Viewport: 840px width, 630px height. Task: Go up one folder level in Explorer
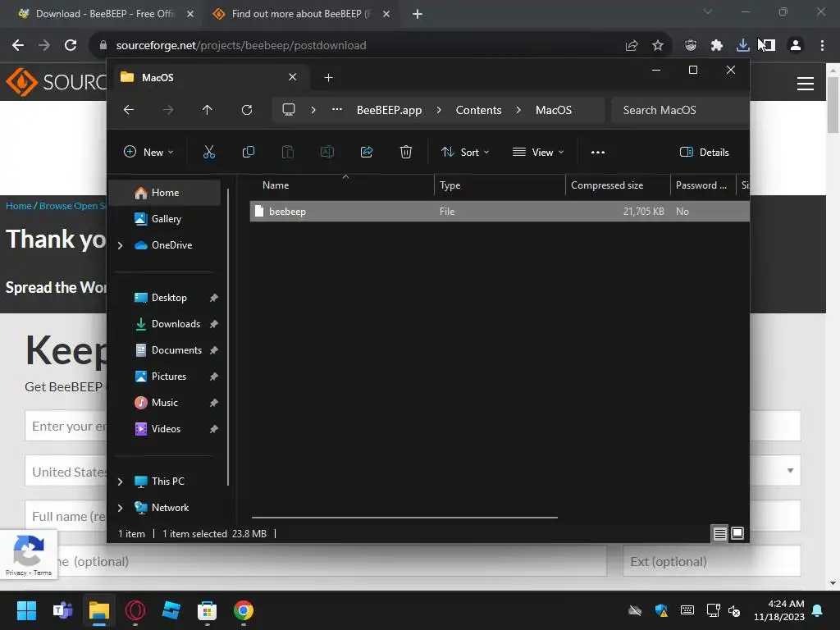click(208, 110)
